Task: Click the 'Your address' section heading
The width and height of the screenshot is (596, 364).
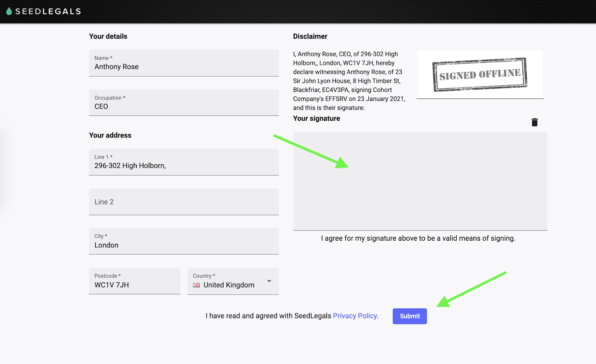Action: pyautogui.click(x=110, y=135)
